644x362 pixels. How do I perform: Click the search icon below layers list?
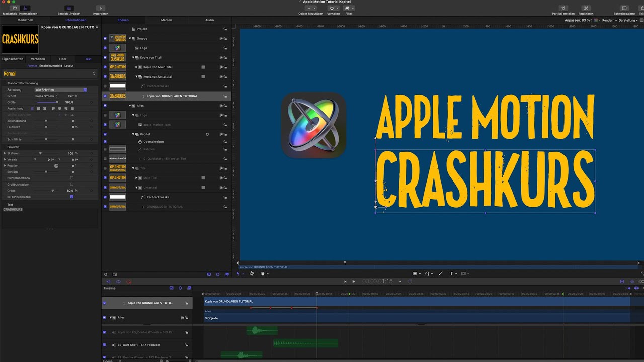106,274
